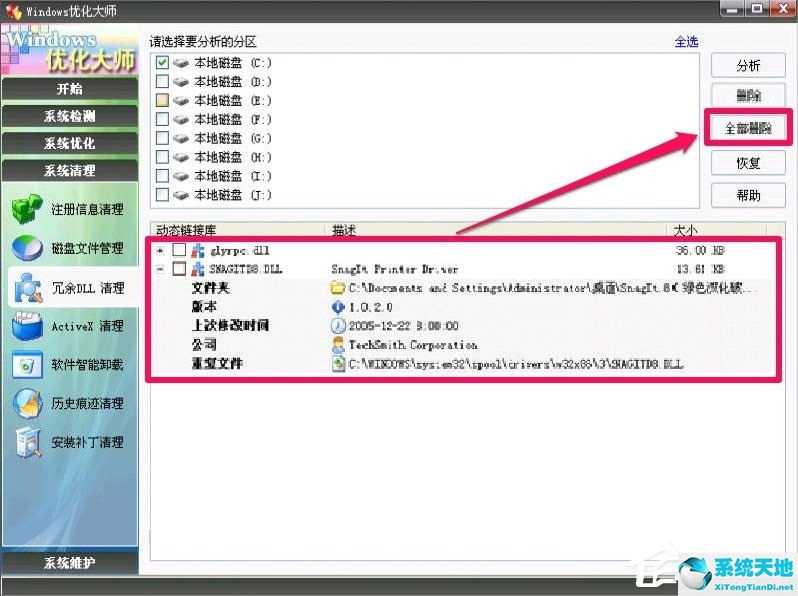798x596 pixels.
Task: Select the text 'SnagIt Printer Driver'
Action: pyautogui.click(x=394, y=269)
